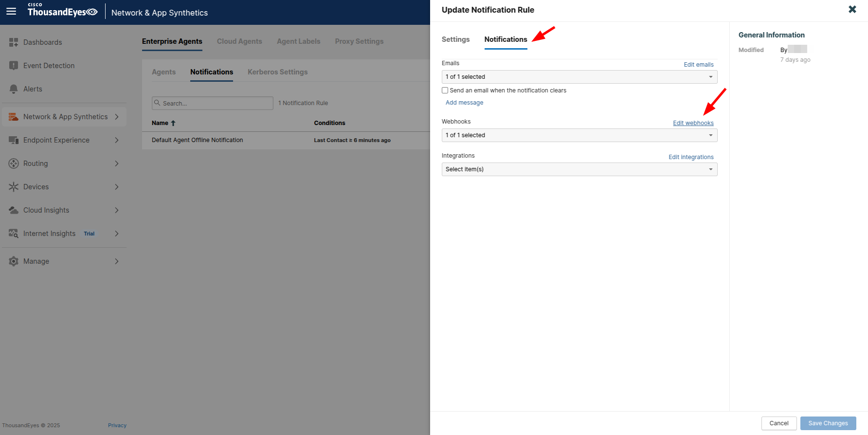Viewport: 868px width, 435px height.
Task: Click the Conditions column header
Action: tap(329, 123)
